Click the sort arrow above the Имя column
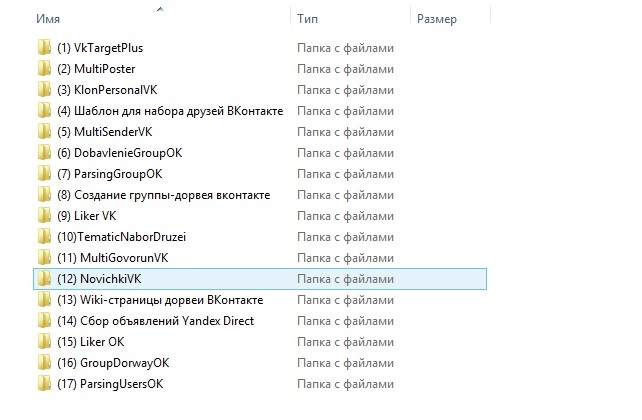 [x=160, y=7]
